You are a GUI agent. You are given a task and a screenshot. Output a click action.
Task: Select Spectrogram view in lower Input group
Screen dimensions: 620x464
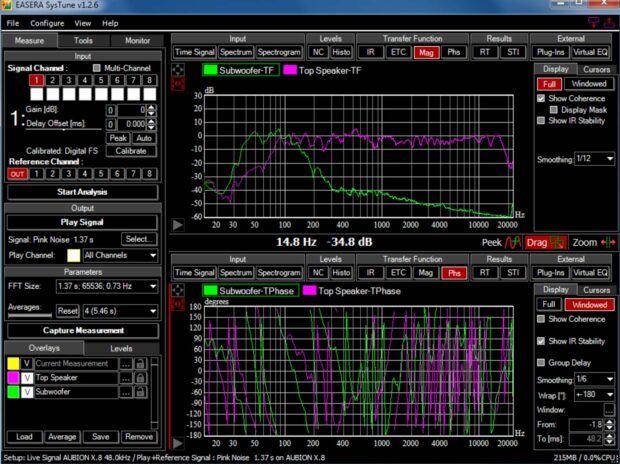[279, 273]
